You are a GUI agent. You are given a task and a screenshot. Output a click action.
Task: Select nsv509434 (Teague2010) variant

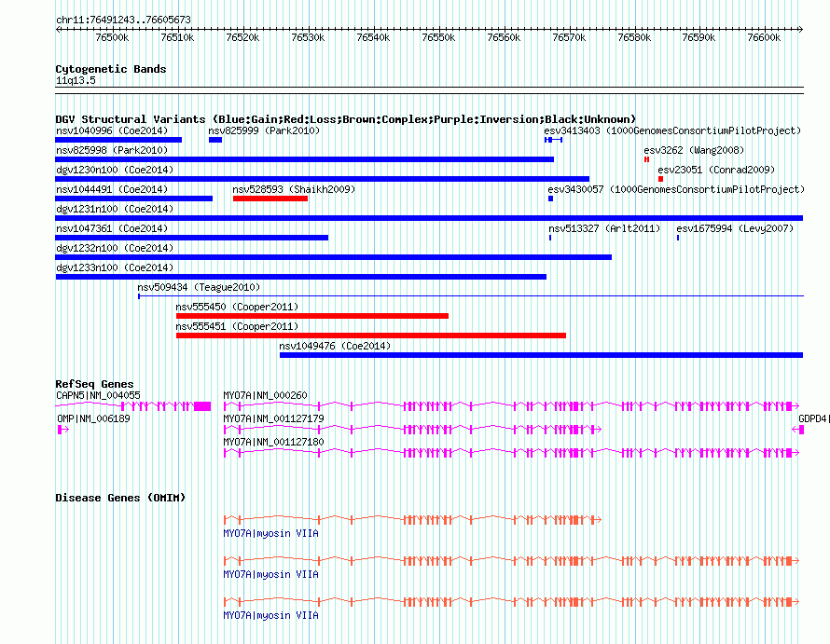coord(471,295)
